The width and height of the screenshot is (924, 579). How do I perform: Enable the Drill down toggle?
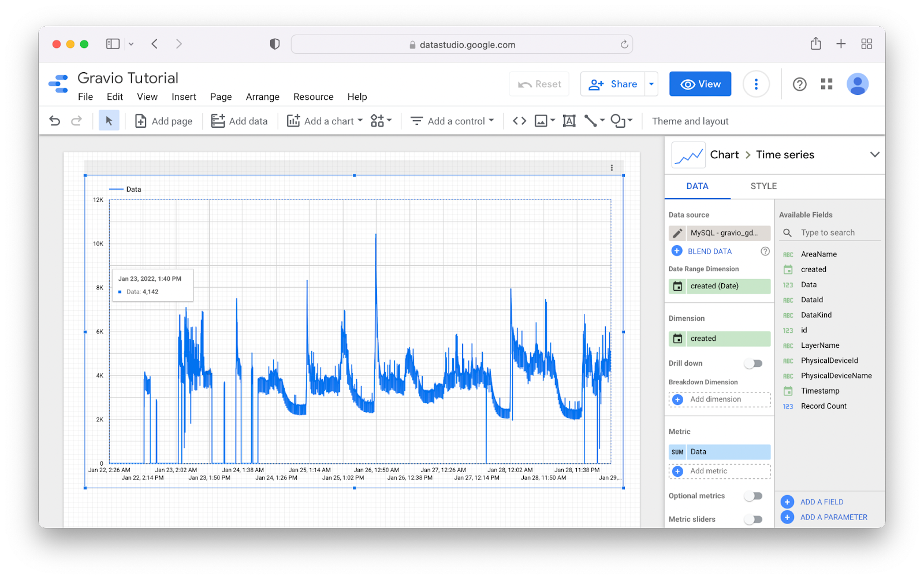[753, 363]
